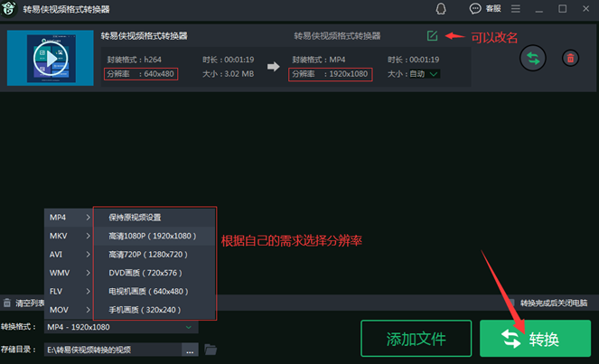Click source format h264 text

pos(153,60)
